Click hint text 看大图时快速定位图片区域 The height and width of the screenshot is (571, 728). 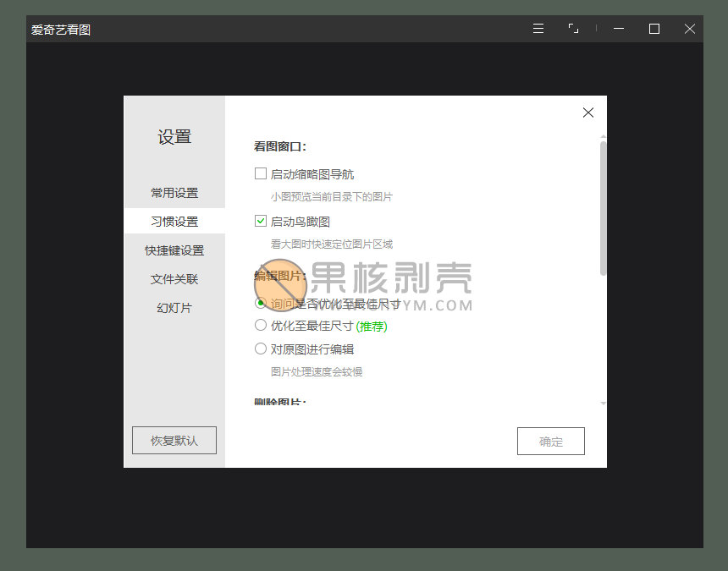point(332,244)
